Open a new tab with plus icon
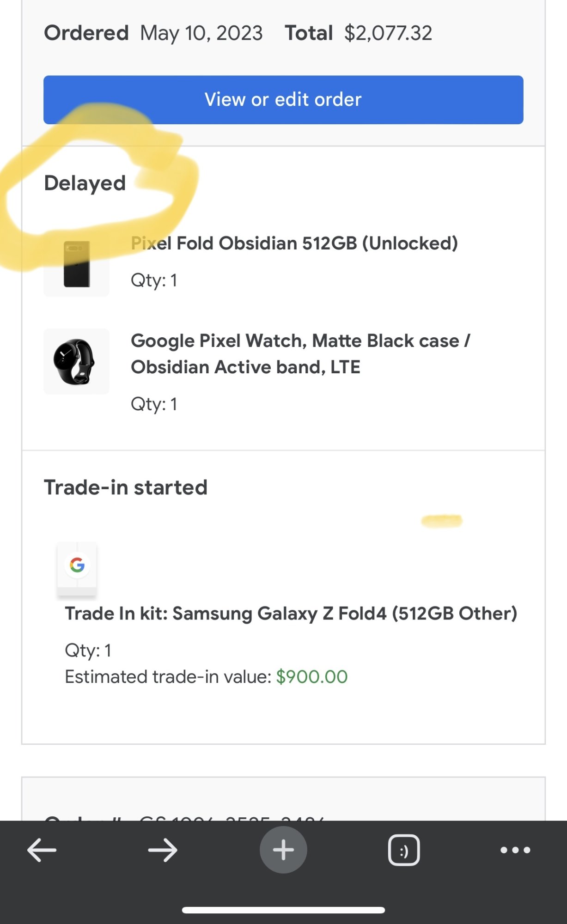 pos(283,850)
